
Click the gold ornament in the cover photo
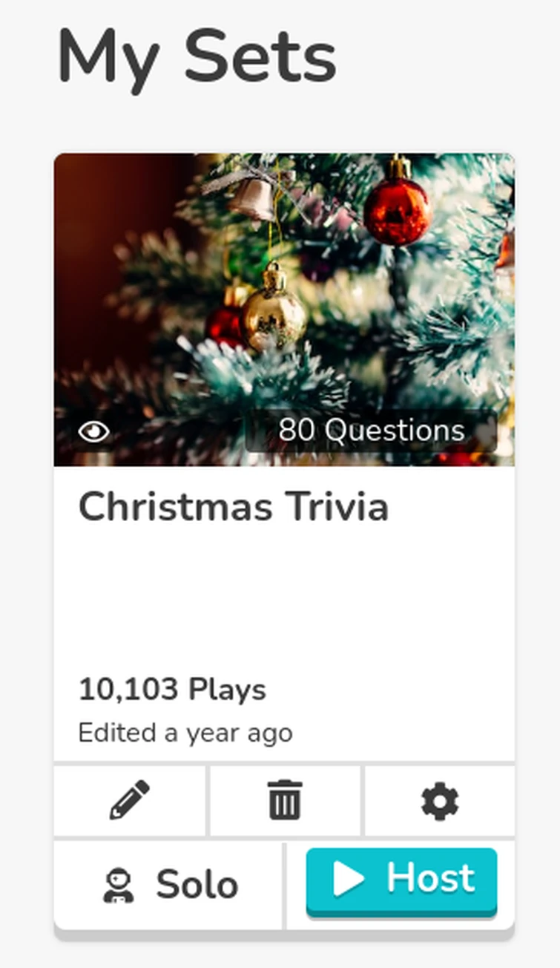[273, 312]
